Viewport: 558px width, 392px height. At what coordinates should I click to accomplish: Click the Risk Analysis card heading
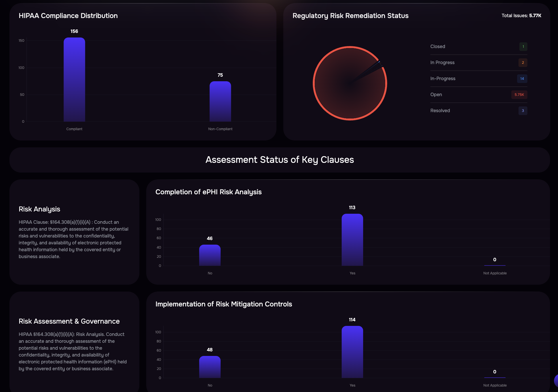(39, 209)
